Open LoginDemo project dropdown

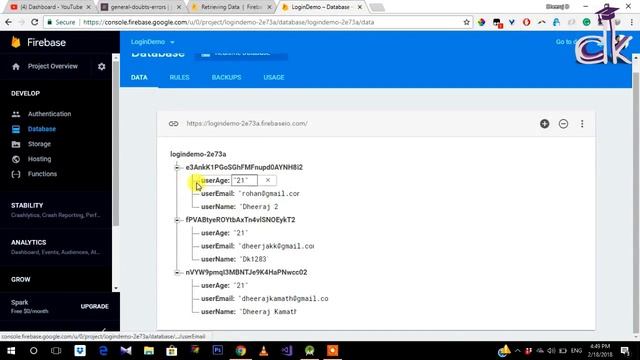[153, 42]
